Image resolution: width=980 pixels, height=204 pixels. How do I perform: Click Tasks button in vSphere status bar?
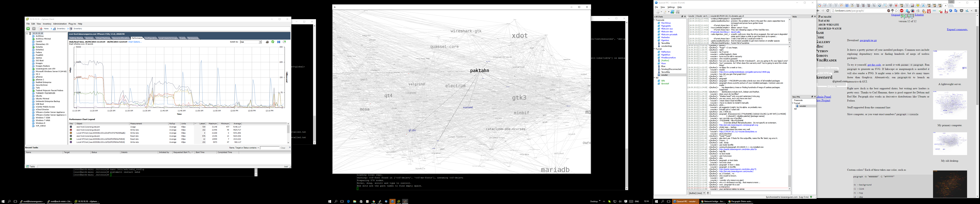[31, 166]
